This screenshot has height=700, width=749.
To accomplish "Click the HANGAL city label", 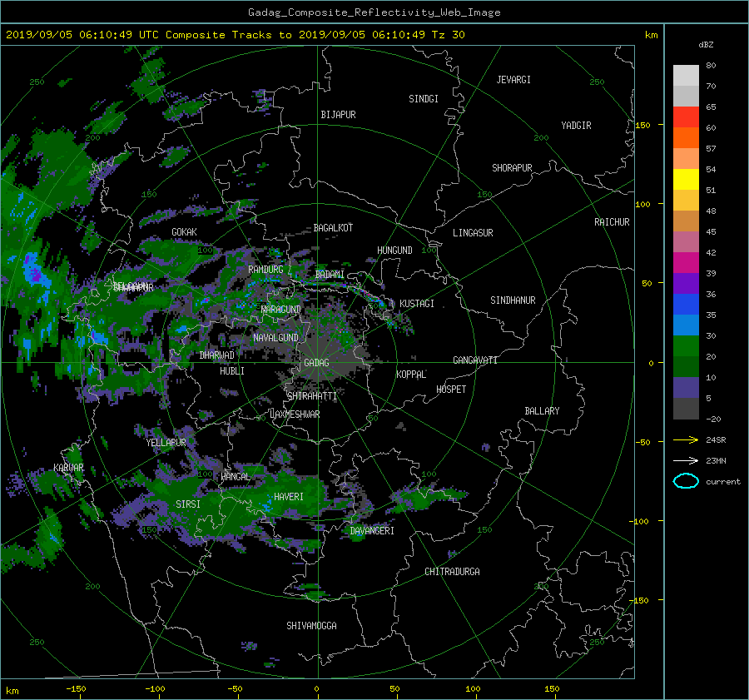I will tap(235, 477).
